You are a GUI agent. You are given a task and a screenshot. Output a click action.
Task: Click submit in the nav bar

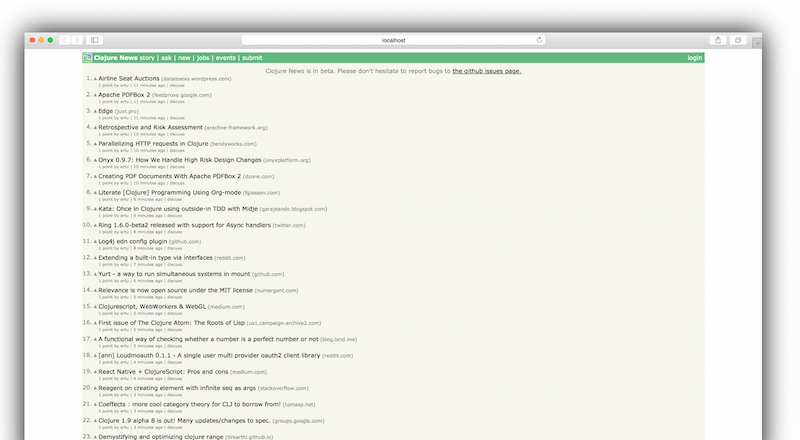(252, 58)
